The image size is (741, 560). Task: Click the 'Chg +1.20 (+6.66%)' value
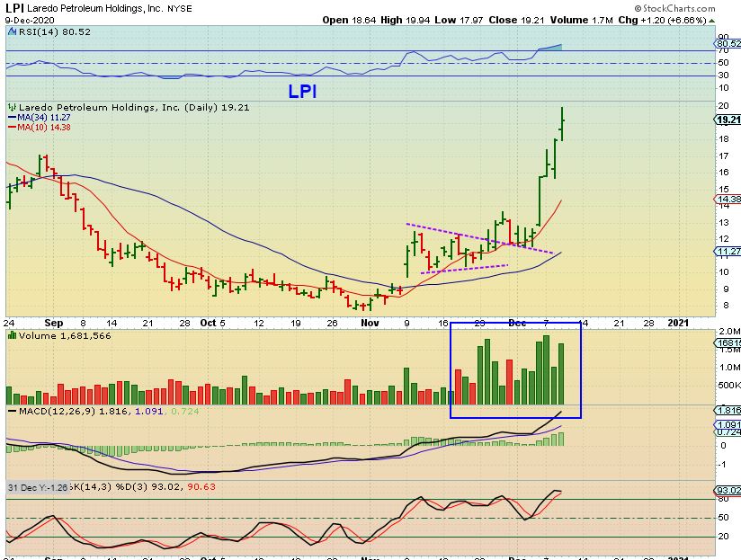662,21
